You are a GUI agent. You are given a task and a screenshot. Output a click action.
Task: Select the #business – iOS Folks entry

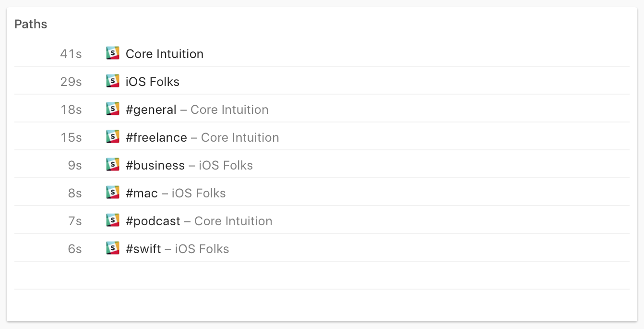(x=322, y=165)
